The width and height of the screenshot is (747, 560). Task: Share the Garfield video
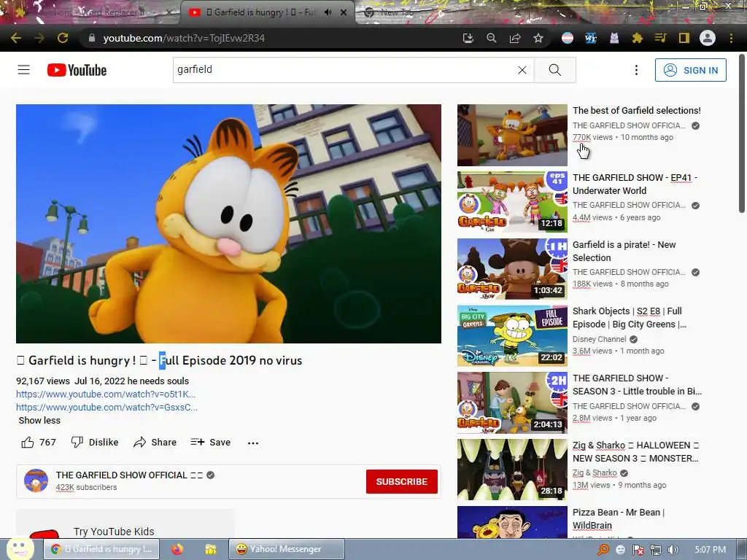(155, 443)
